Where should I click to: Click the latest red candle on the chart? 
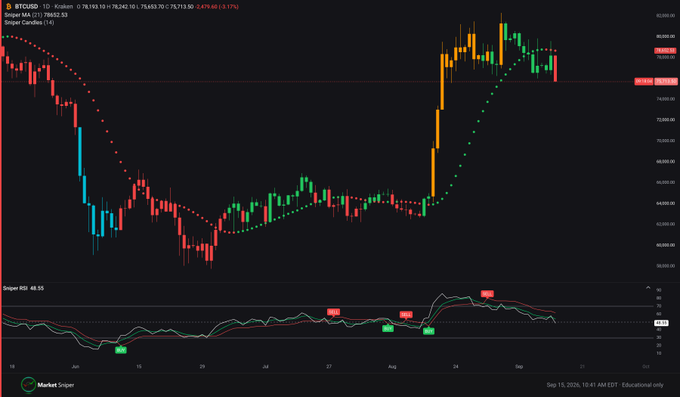point(556,68)
